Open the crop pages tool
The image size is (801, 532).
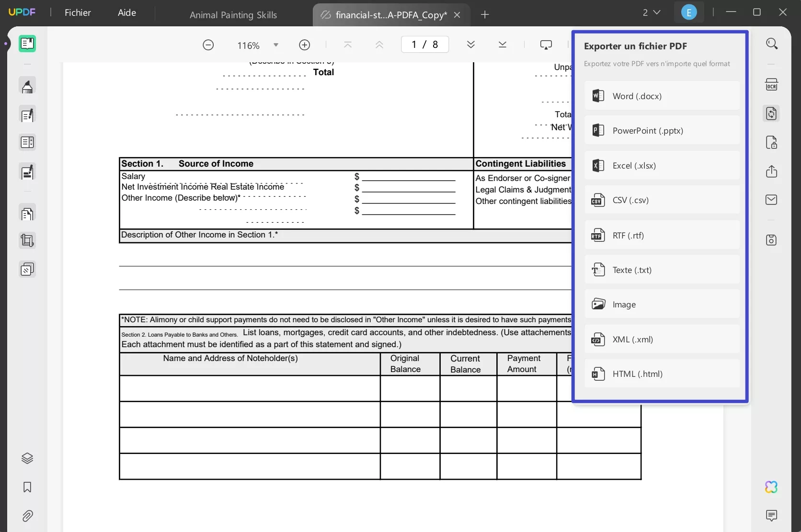click(27, 240)
